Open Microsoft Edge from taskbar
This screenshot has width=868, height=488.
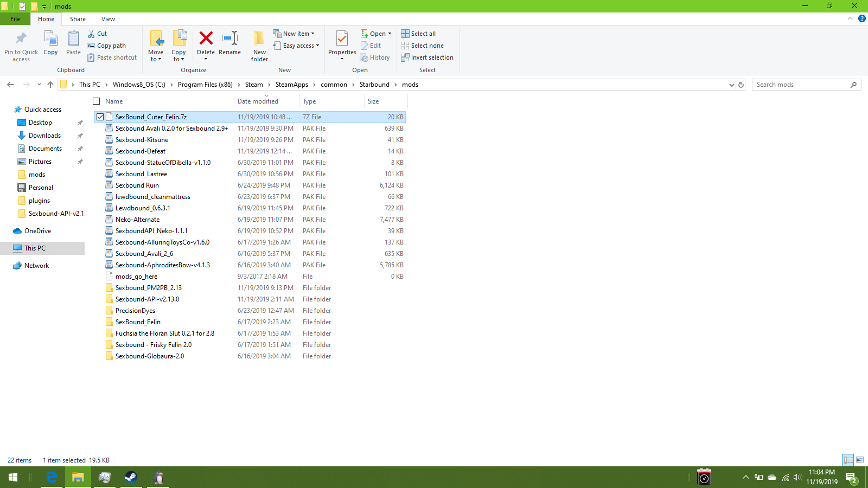[52, 477]
